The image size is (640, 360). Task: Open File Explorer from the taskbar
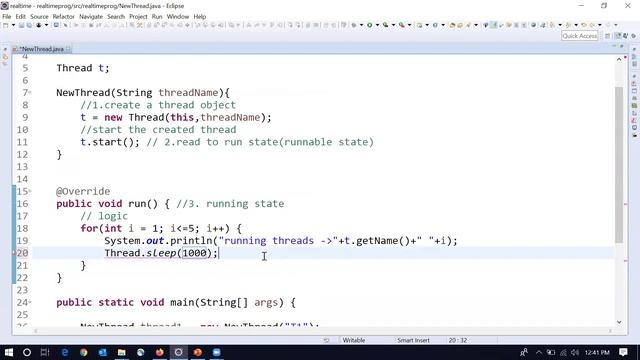(x=121, y=352)
